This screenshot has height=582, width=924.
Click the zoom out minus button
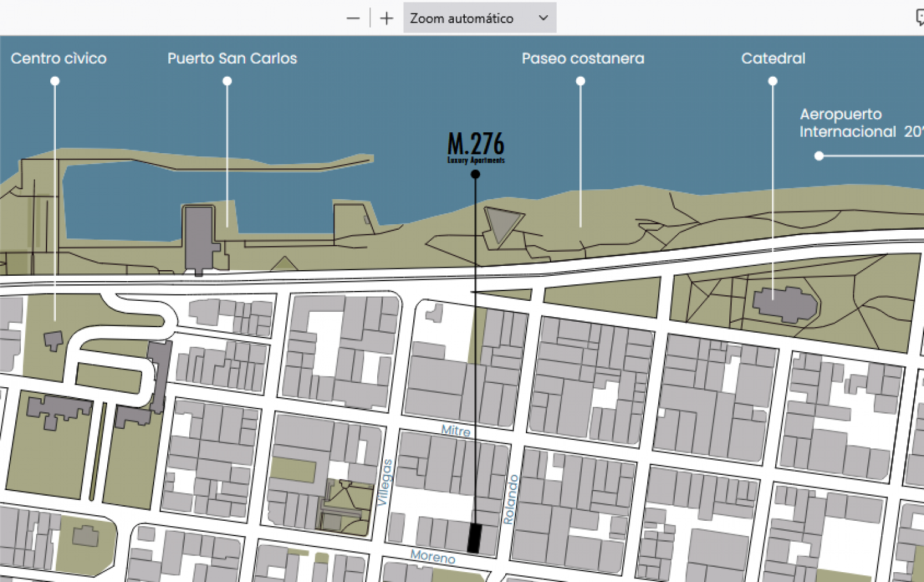pyautogui.click(x=353, y=18)
